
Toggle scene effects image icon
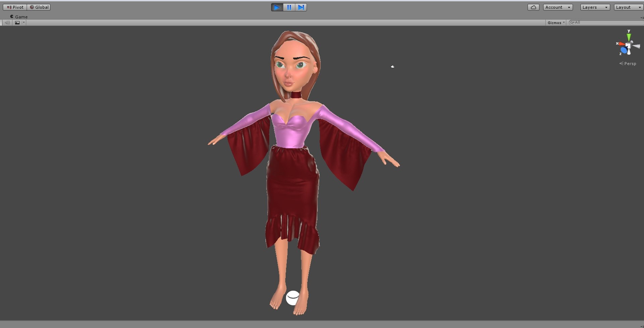tap(17, 22)
